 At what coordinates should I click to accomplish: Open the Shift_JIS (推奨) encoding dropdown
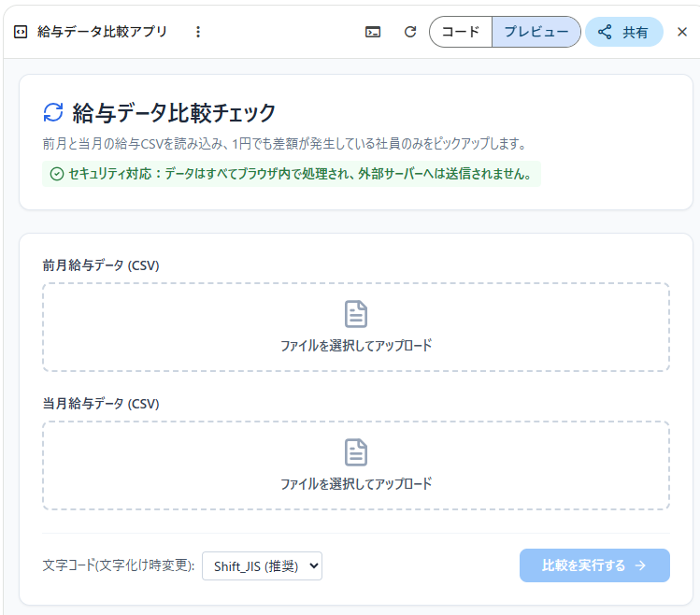(x=263, y=565)
